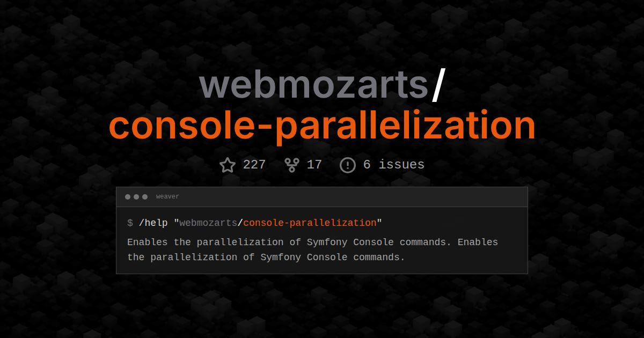Click the fork icon beside 17
This screenshot has height=338, width=644.
click(x=291, y=165)
